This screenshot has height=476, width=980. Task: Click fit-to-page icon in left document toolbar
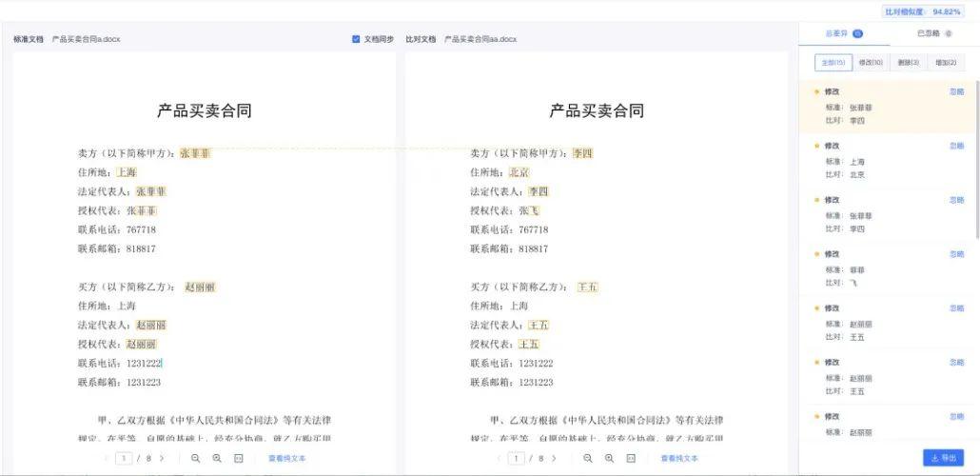pyautogui.click(x=238, y=459)
